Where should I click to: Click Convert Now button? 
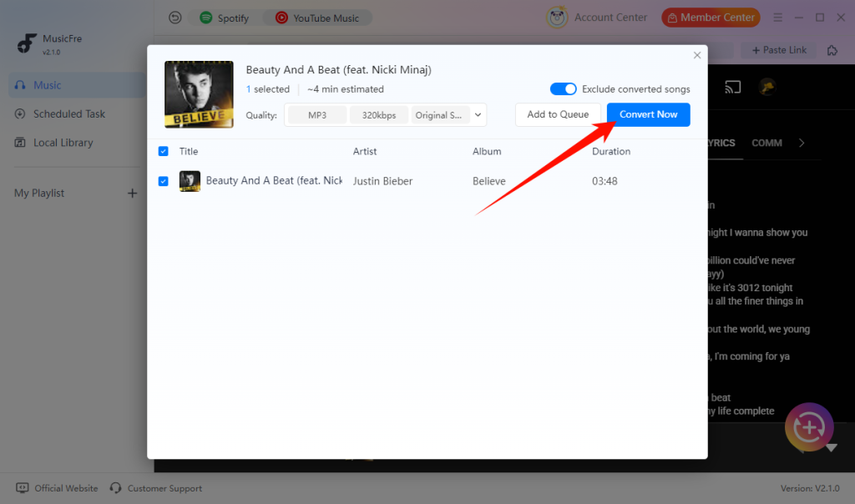click(x=648, y=114)
